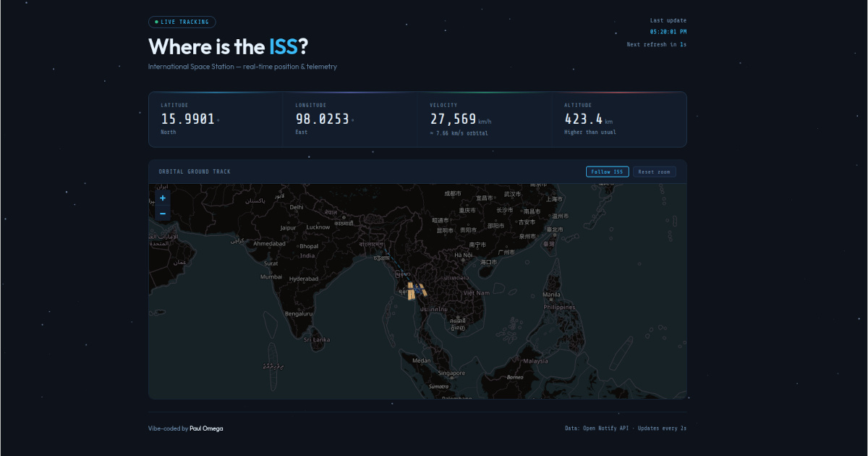Click the Malaysia label on map
Image resolution: width=868 pixels, height=456 pixels.
pos(536,360)
